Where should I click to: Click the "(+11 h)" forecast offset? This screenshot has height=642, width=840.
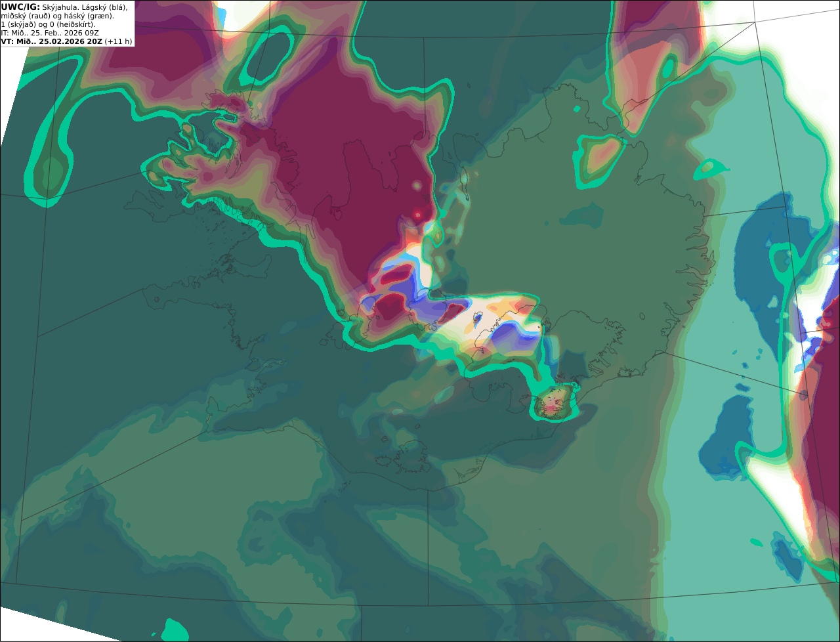[x=118, y=41]
